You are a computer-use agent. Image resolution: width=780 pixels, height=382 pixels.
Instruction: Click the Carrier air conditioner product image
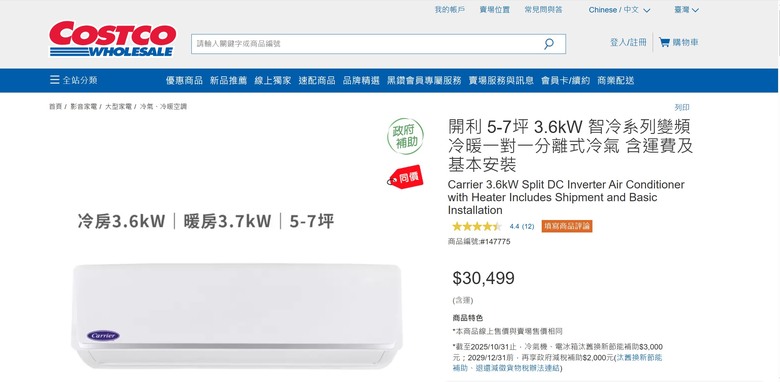point(237,315)
